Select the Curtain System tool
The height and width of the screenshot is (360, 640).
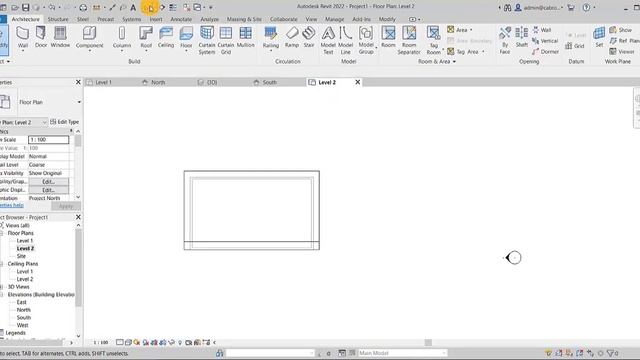[207, 40]
